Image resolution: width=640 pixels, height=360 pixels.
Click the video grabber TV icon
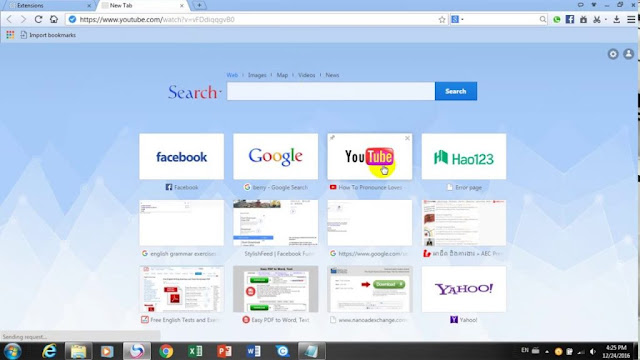click(583, 19)
